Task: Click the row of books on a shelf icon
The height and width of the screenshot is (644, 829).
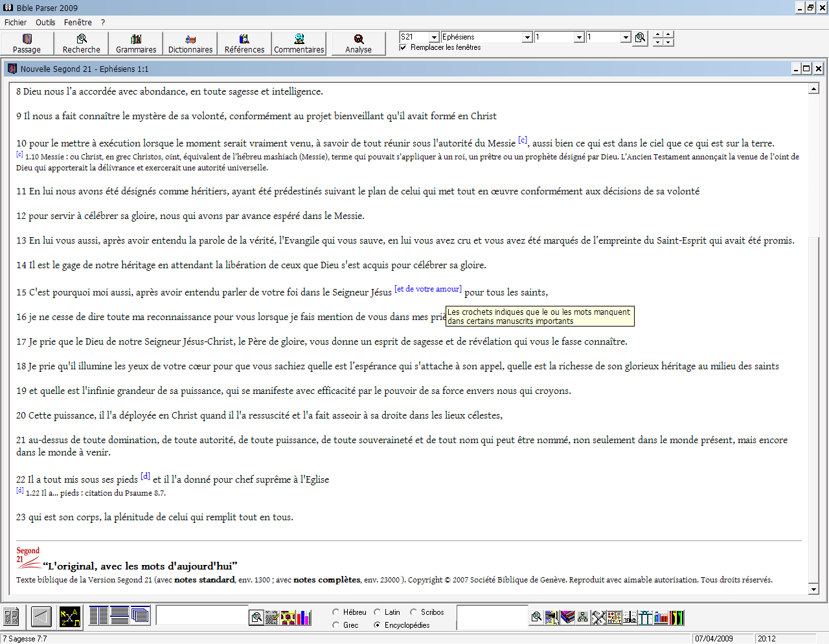Action: pos(661,617)
